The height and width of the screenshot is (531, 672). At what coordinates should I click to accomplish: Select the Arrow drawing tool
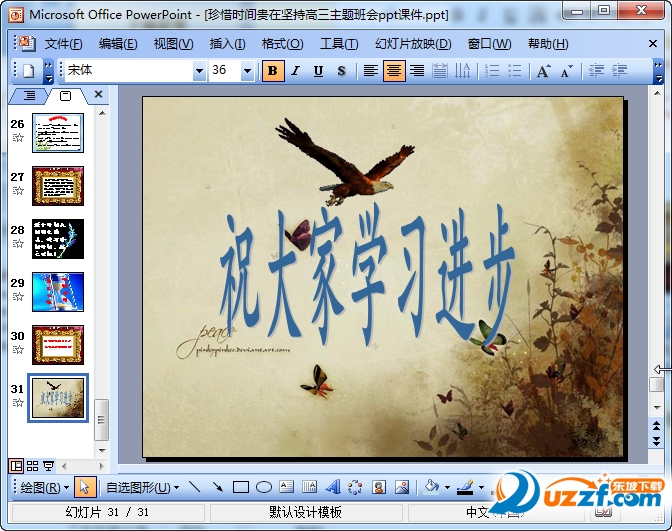pos(218,487)
